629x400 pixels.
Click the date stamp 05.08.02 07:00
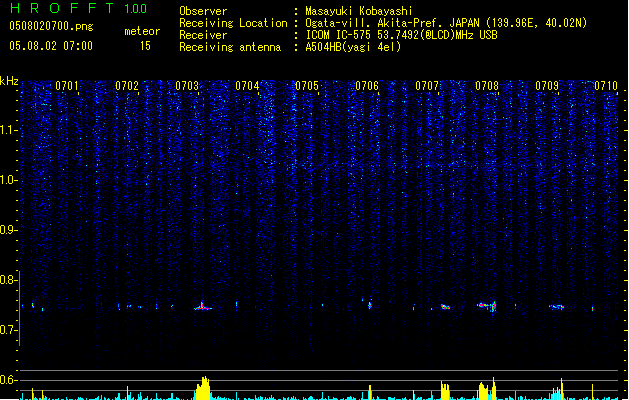(51, 46)
